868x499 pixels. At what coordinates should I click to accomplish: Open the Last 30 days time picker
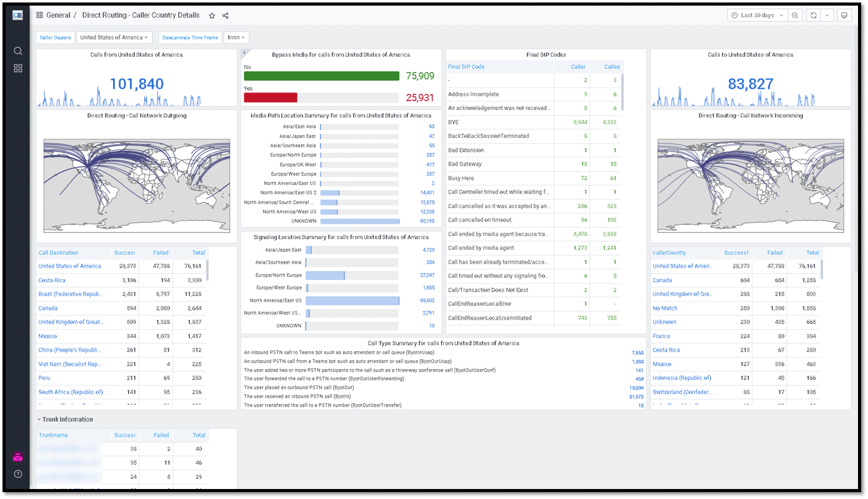[x=756, y=16]
